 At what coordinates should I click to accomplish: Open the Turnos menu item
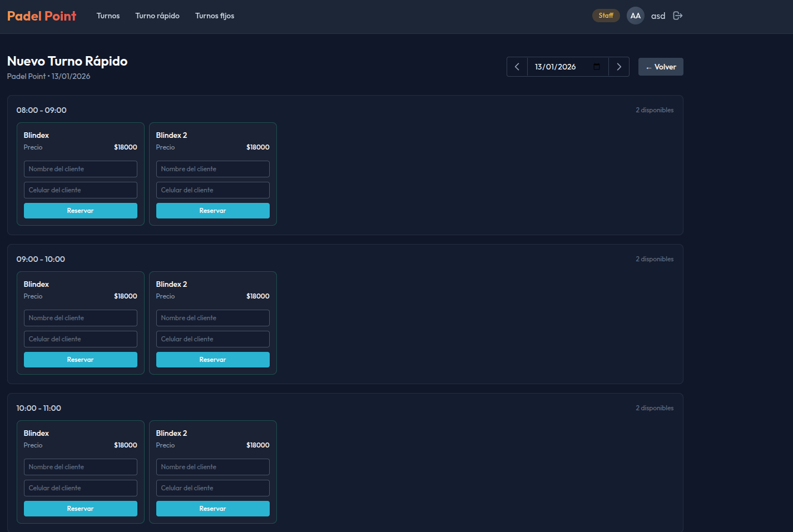108,16
